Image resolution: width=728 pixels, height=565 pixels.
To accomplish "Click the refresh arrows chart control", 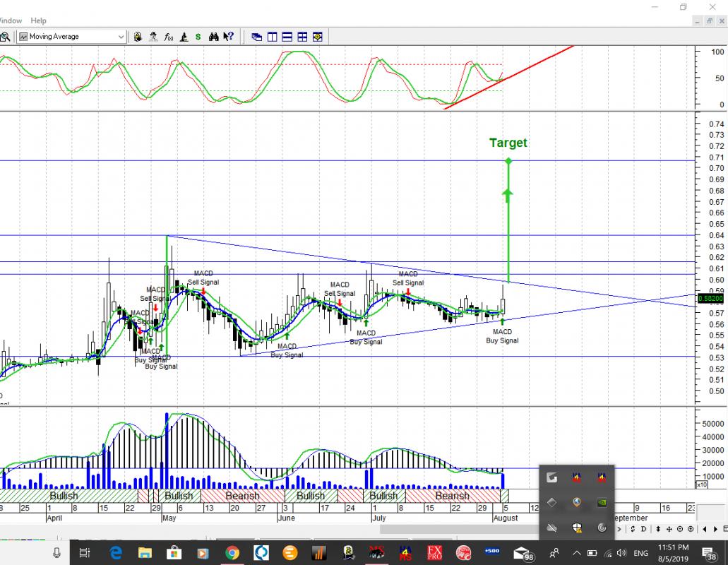I will (633, 529).
